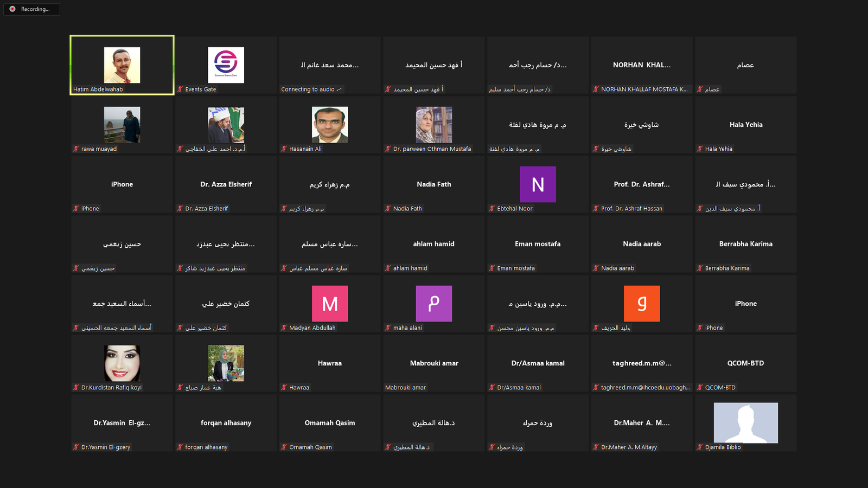Click muted mic icon next to Hala Yehia

[x=700, y=149]
